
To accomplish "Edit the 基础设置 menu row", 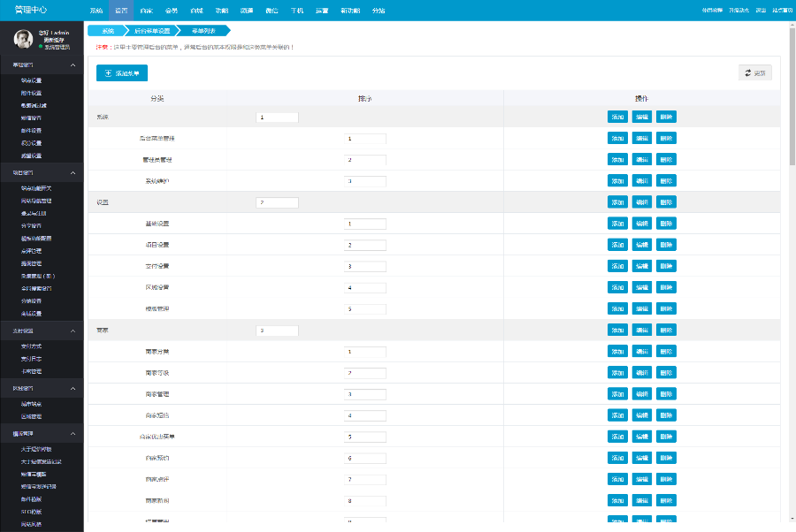I will click(642, 224).
